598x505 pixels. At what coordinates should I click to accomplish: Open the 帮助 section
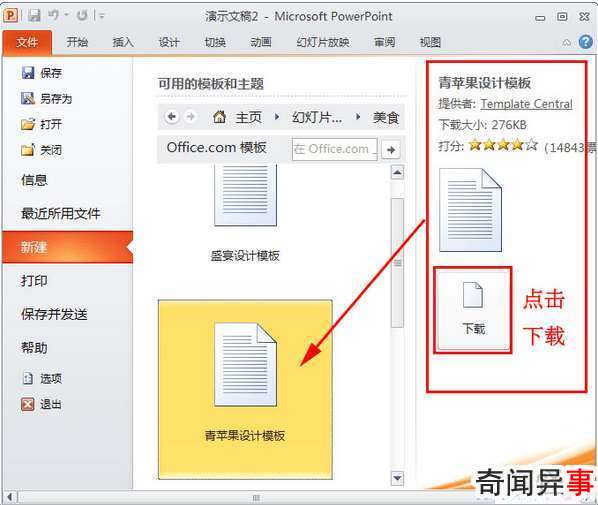[x=34, y=348]
